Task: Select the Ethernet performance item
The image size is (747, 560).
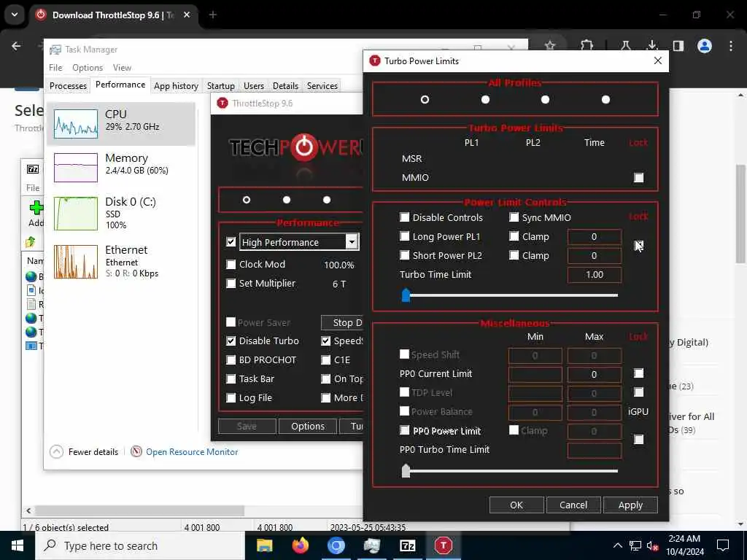Action: pos(121,262)
